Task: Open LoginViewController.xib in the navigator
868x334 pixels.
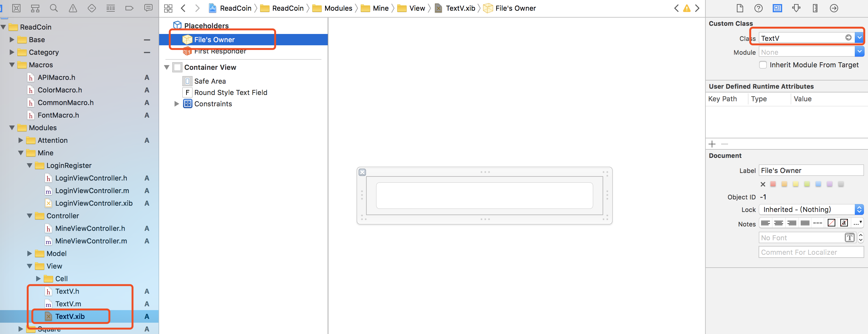Action: (x=94, y=203)
